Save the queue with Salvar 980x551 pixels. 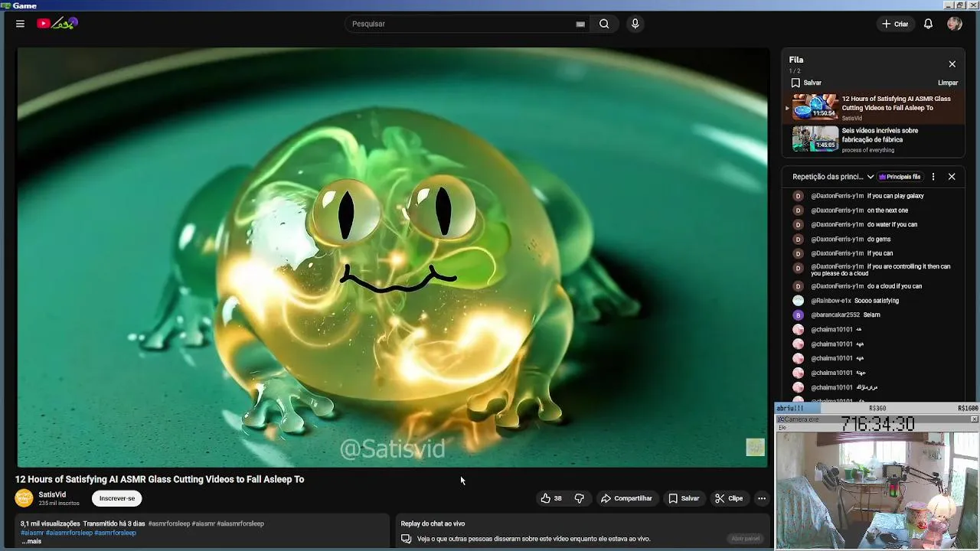[806, 83]
